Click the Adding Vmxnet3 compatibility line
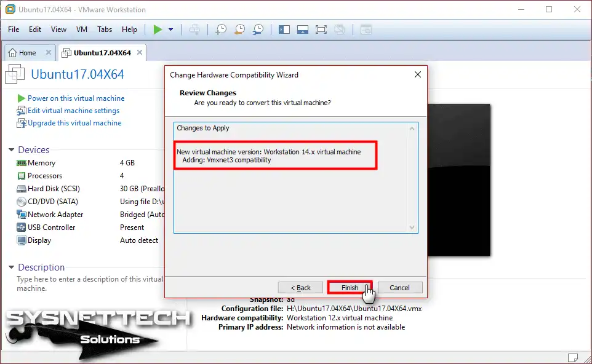Viewport: 592px width, 364px height. [x=226, y=160]
